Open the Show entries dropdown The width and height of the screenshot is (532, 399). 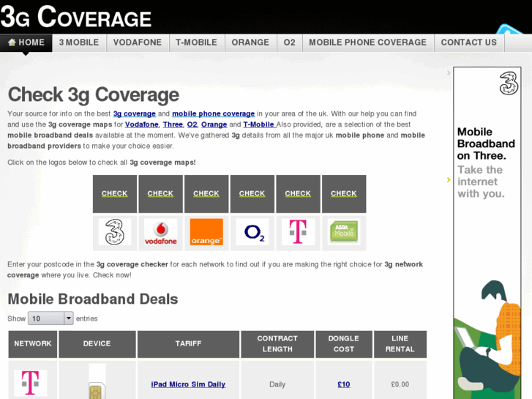coord(50,318)
